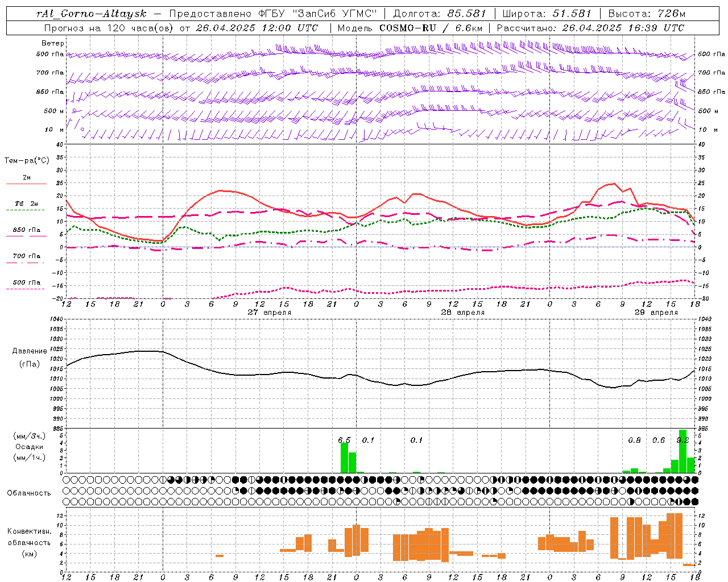Click the 28 апреля date label
The height and width of the screenshot is (582, 728).
coord(463,313)
